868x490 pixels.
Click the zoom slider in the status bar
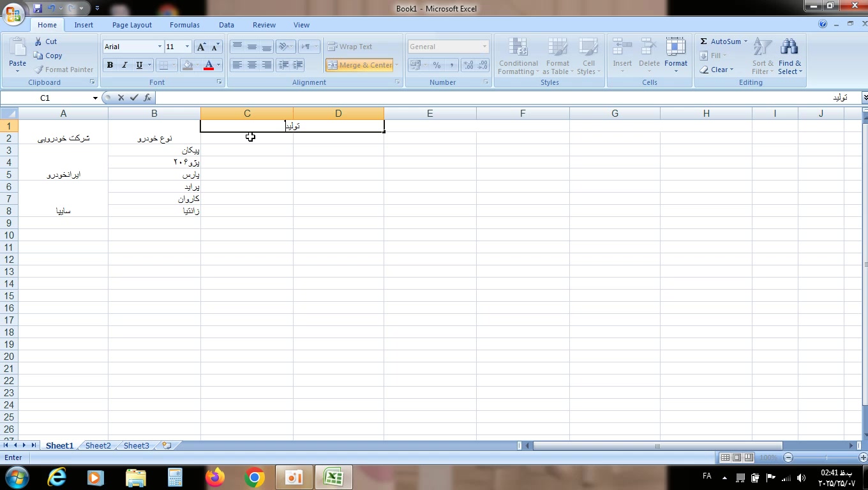[825, 457]
